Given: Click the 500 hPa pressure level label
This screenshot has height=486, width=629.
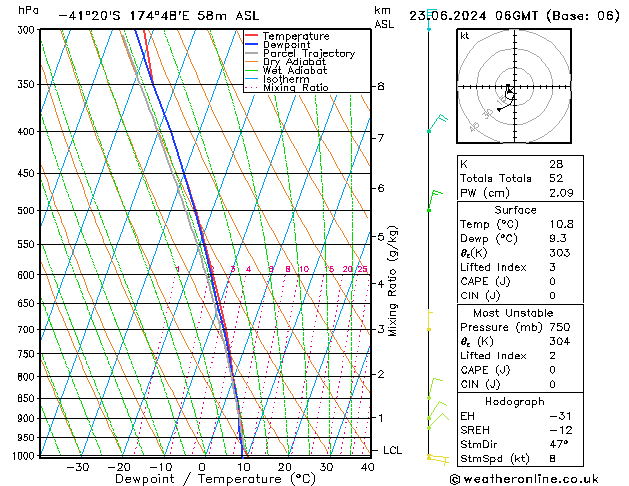Looking at the screenshot, I should 28,211.
